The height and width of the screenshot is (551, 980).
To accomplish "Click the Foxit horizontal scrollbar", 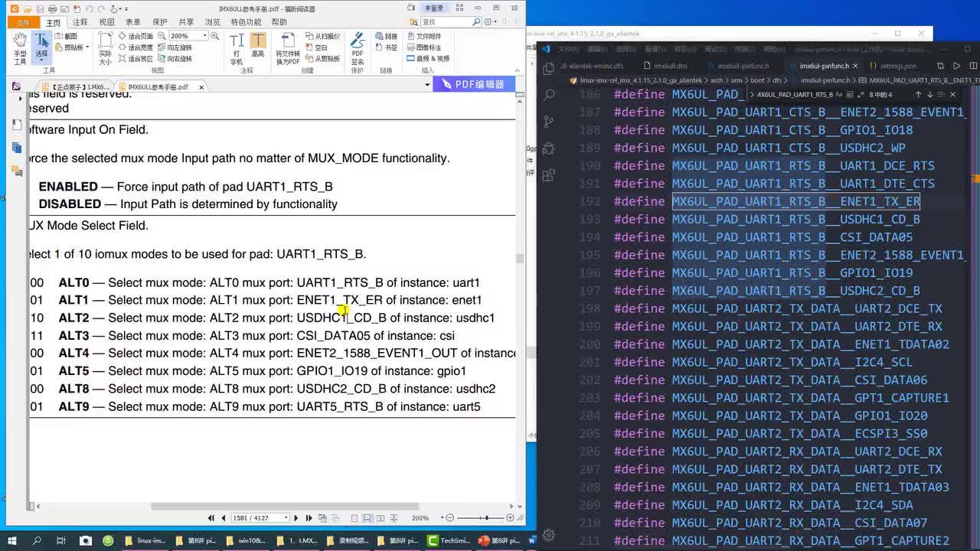I will [x=284, y=506].
